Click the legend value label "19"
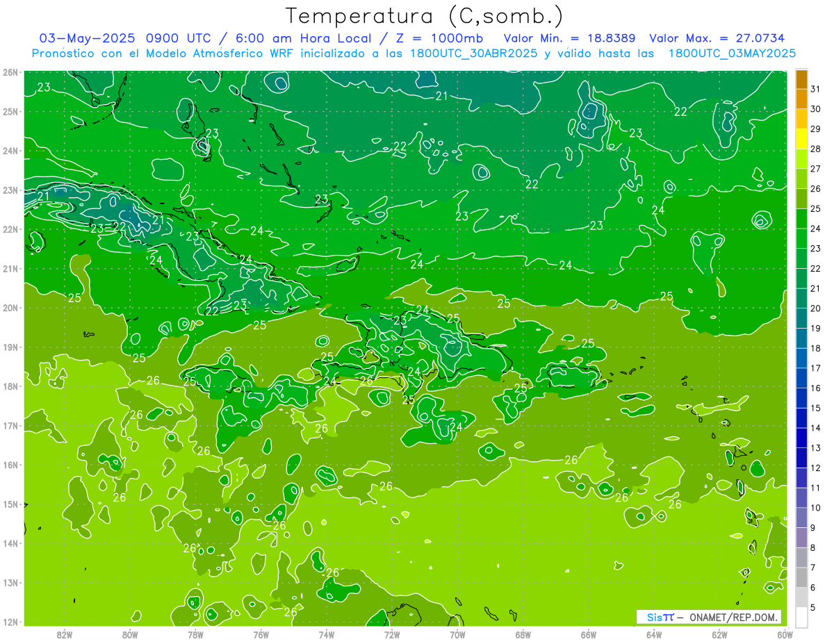Screen dimensions: 834x644 [816, 329]
